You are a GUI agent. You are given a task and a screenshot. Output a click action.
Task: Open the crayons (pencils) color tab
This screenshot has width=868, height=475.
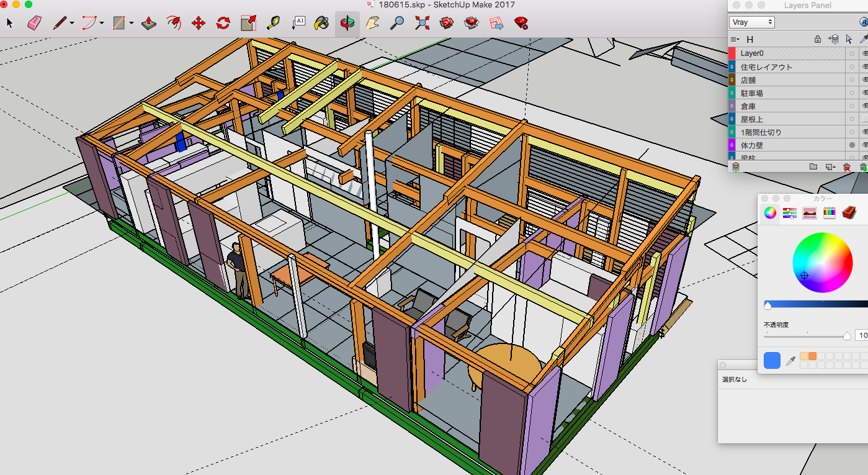click(x=830, y=213)
